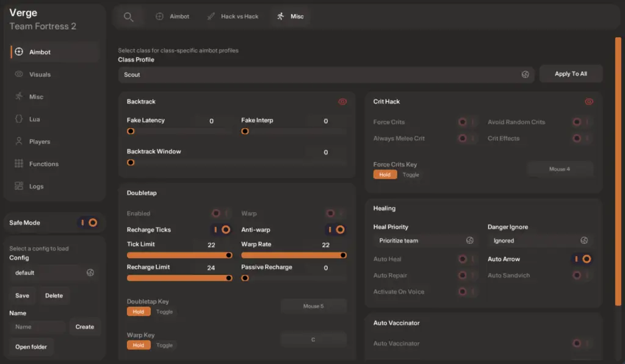Select Toggle mode for Doubletap Key
This screenshot has width=625, height=364.
click(164, 312)
